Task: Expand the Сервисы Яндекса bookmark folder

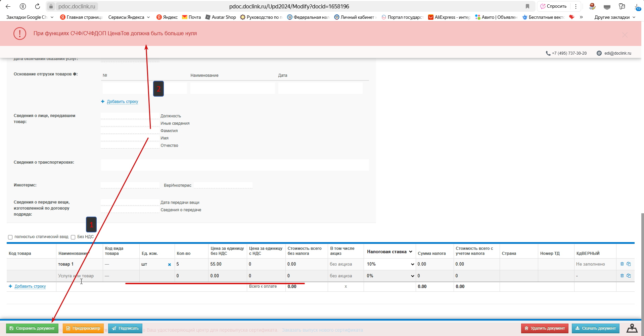Action: [129, 17]
